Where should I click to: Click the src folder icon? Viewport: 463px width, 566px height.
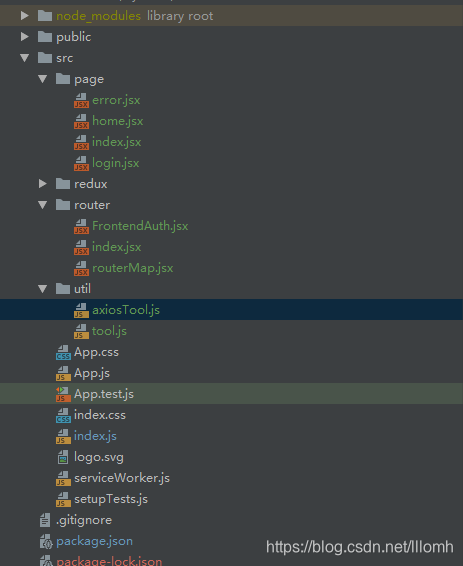coord(45,58)
